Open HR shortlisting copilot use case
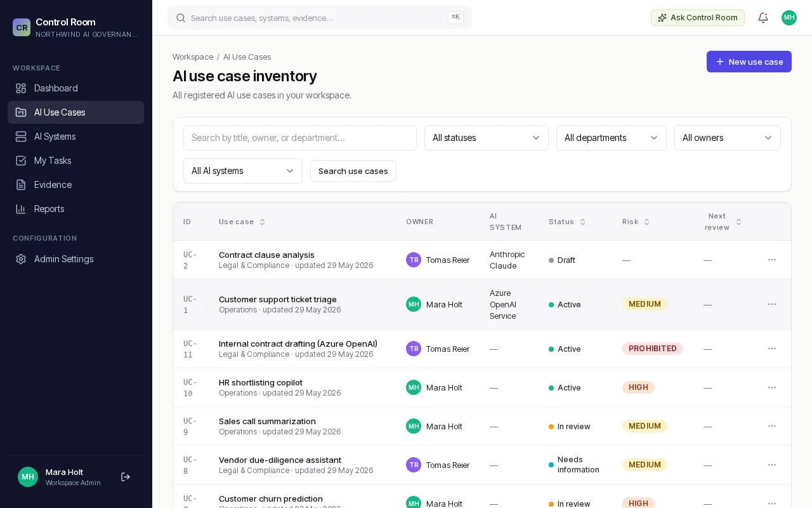Image resolution: width=812 pixels, height=508 pixels. 261,382
